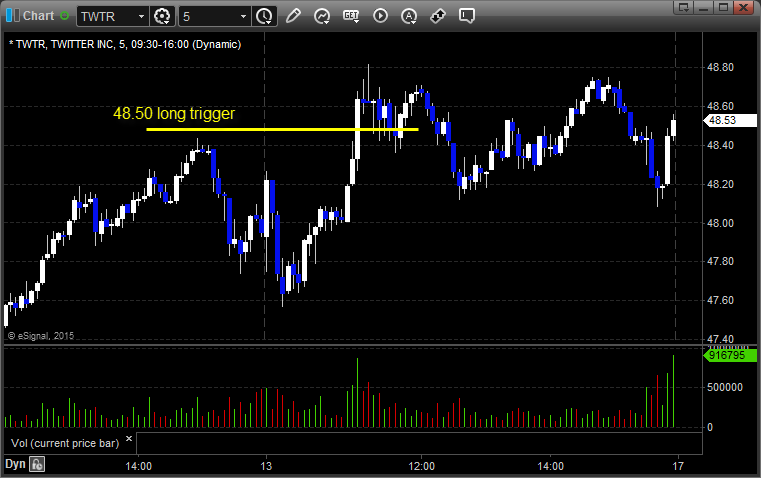761x478 pixels.
Task: Click the green data status circle
Action: coord(64,16)
